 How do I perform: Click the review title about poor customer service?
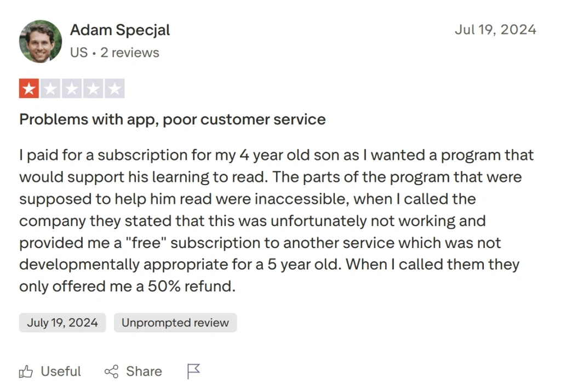point(172,119)
